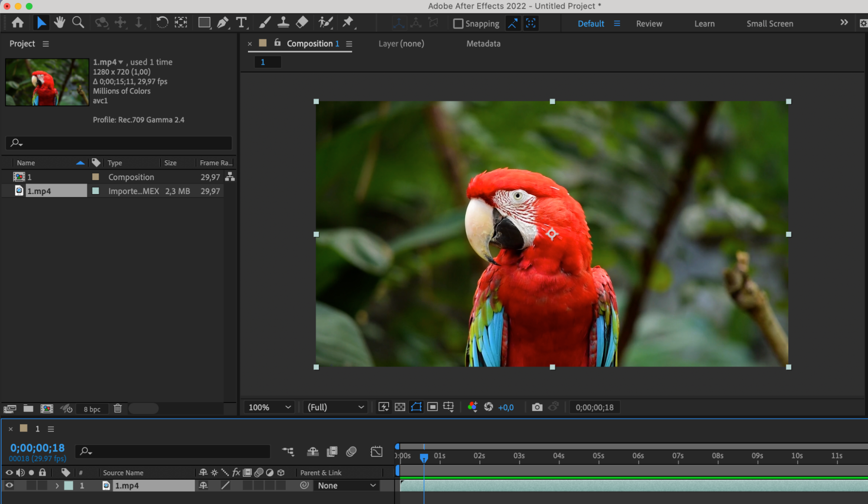Select the Rotation tool
Screen dimensions: 868x504
click(162, 23)
